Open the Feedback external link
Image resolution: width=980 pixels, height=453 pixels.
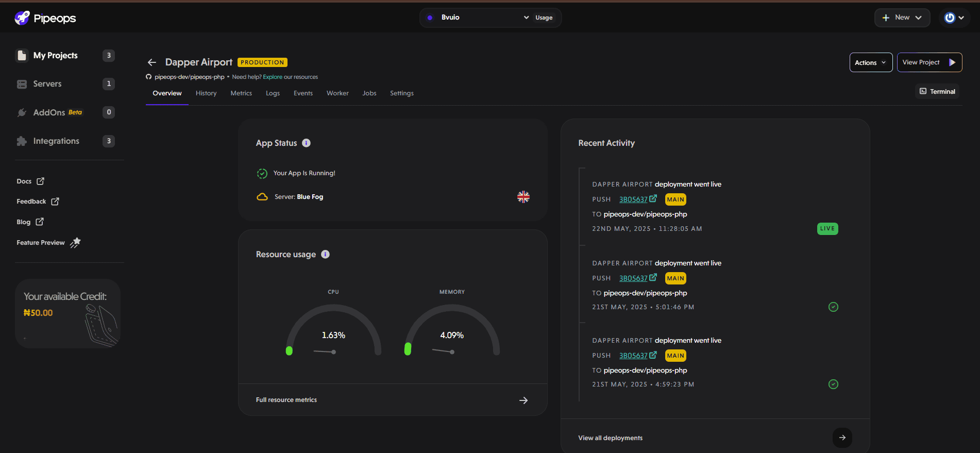pyautogui.click(x=38, y=202)
